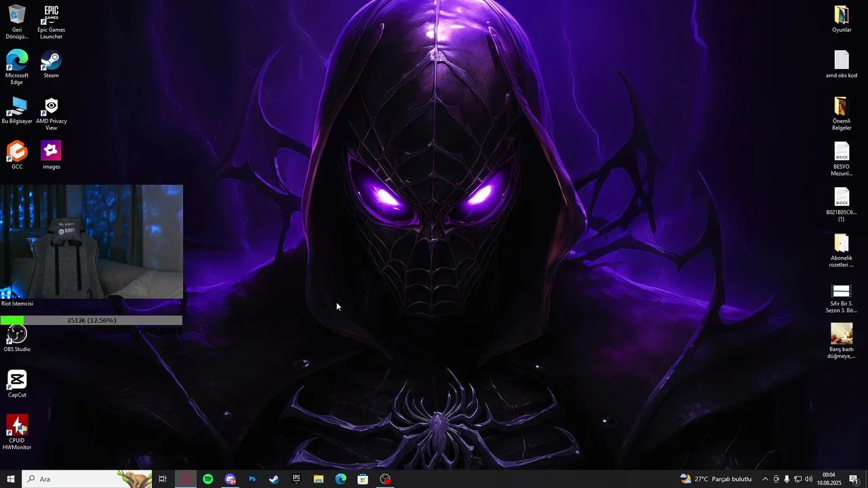Open Task View on taskbar
Viewport: 868px width, 488px height.
point(163,479)
